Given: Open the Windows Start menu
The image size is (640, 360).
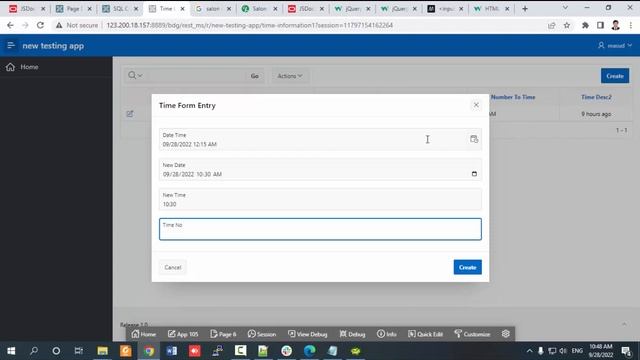Looking at the screenshot, I should point(11,351).
